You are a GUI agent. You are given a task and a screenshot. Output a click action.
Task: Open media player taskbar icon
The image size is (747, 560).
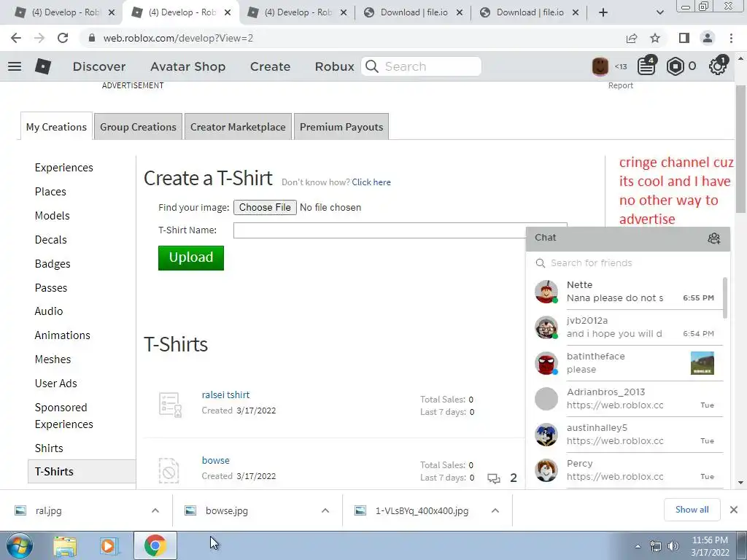(x=109, y=545)
